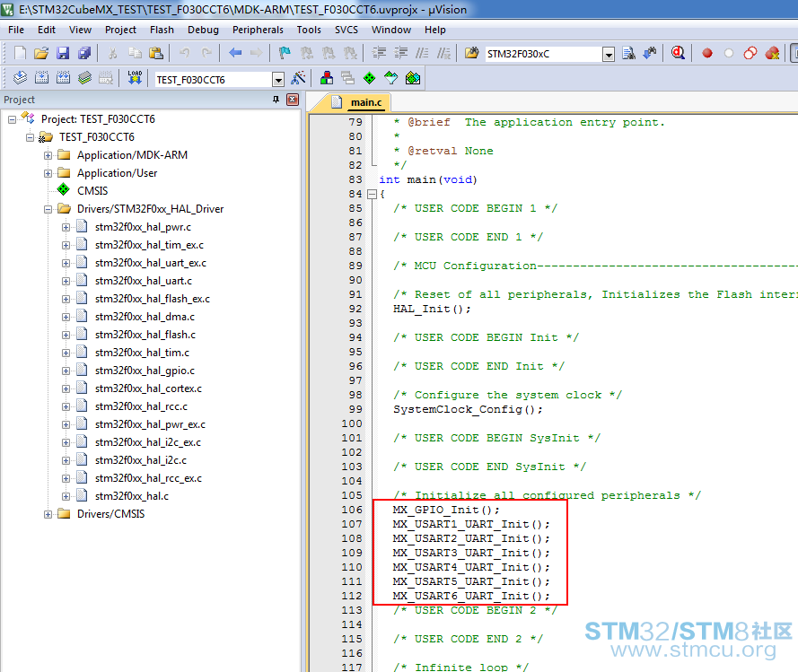Click Incremental Find icon

[x=650, y=53]
